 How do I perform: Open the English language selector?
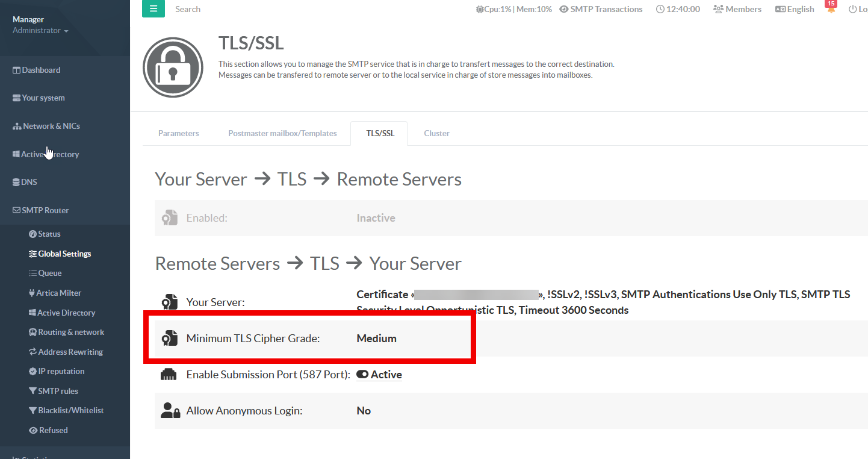[x=795, y=10]
